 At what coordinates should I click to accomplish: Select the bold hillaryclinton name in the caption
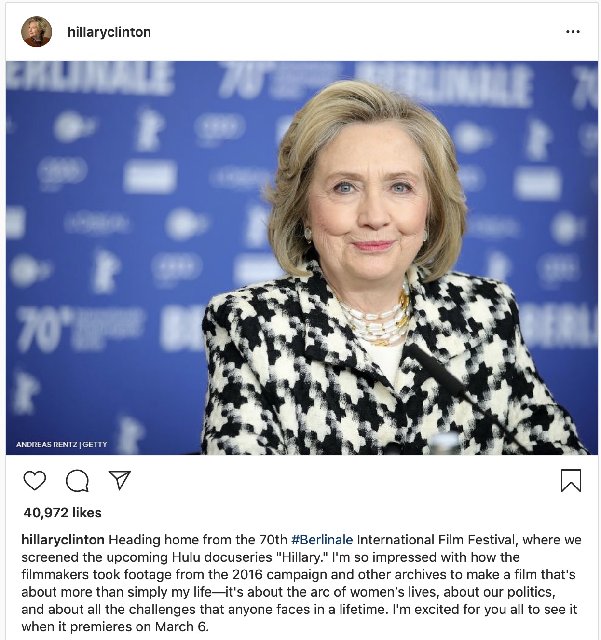coord(63,540)
